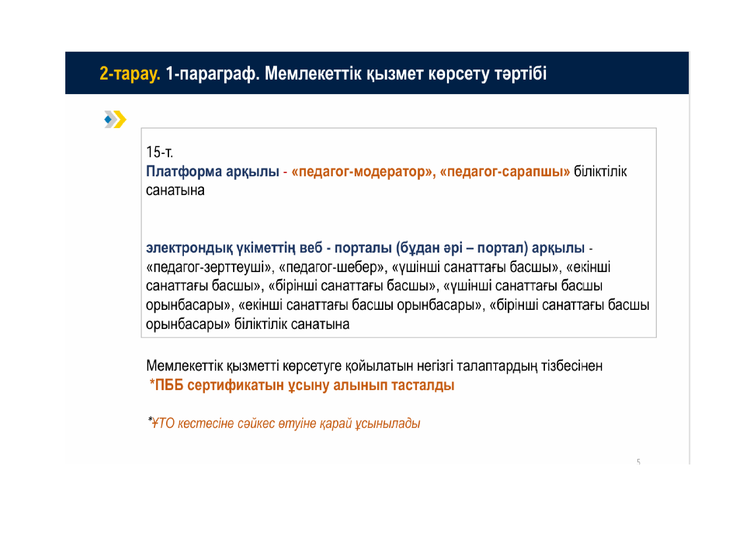Click the "1-параграф. Мемлекеттік қызмет көрсету тәртібі" title
756x535 pixels.
356,73
